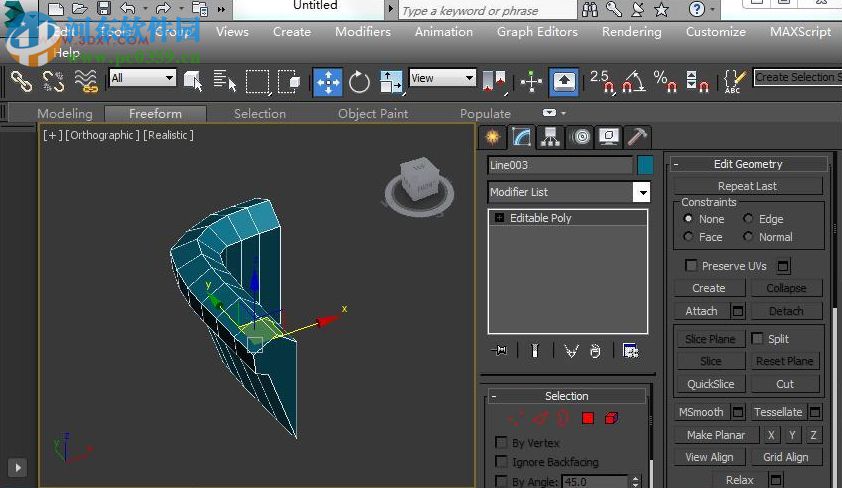Image resolution: width=842 pixels, height=488 pixels.
Task: Click the Unlink Selection tool
Action: tap(53, 82)
